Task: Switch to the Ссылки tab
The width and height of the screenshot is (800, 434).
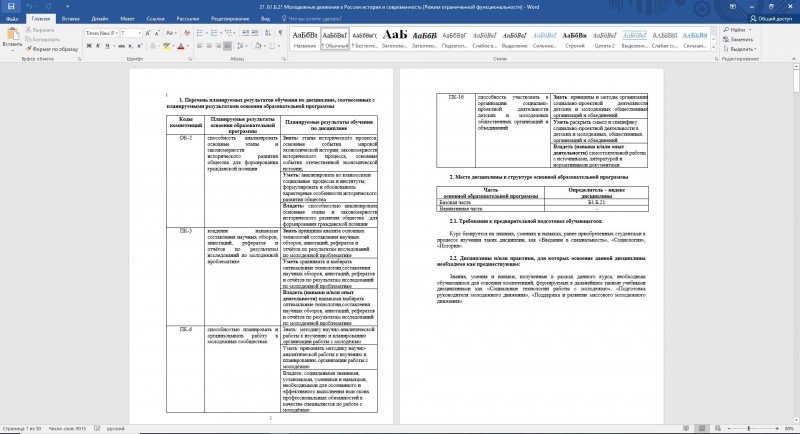Action: [155, 19]
